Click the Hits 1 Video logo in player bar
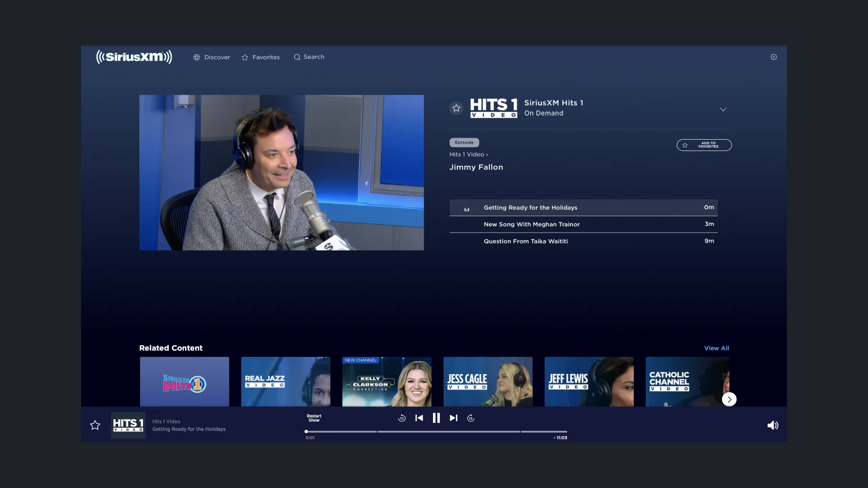 point(128,425)
